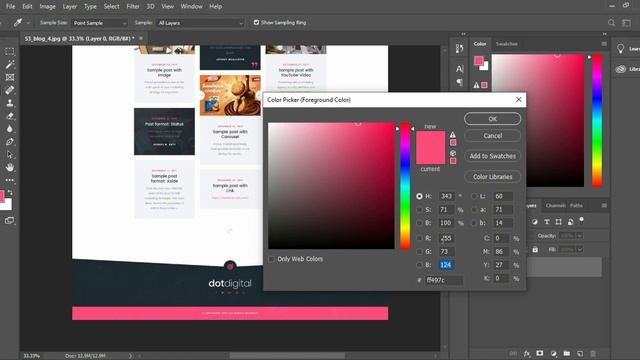Screen dimensions: 640x360
Task: Enable the Only Web Colors checkbox
Action: (x=271, y=259)
